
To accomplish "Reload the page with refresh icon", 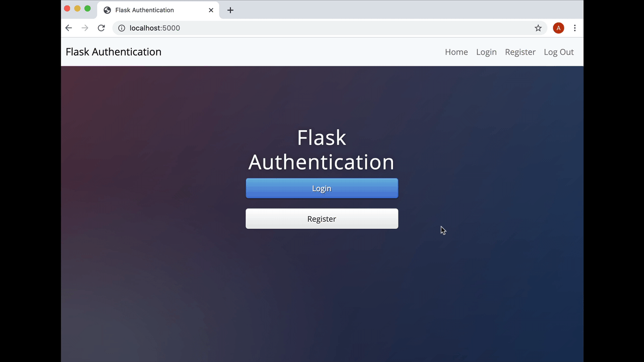I will pyautogui.click(x=101, y=28).
